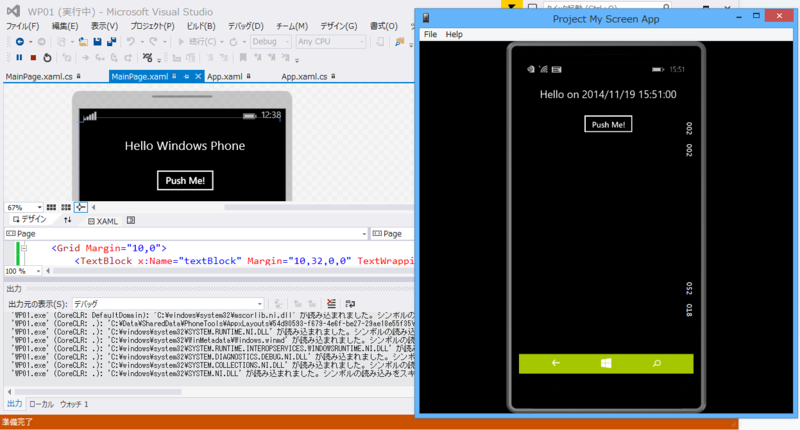The height and width of the screenshot is (430, 800).
Task: Stop debugging with the red square icon
Action: pos(33,58)
